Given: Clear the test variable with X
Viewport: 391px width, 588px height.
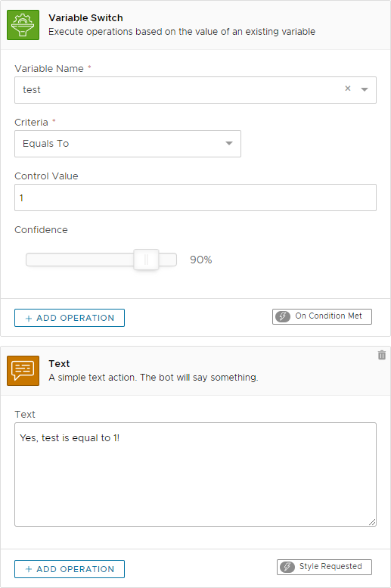Looking at the screenshot, I should coord(348,89).
